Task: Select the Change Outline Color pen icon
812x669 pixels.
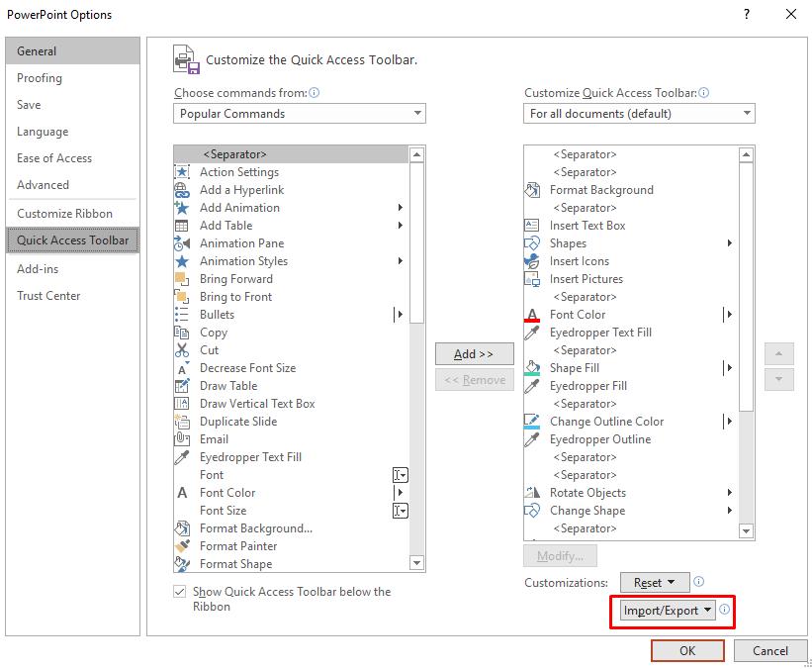Action: tap(532, 422)
